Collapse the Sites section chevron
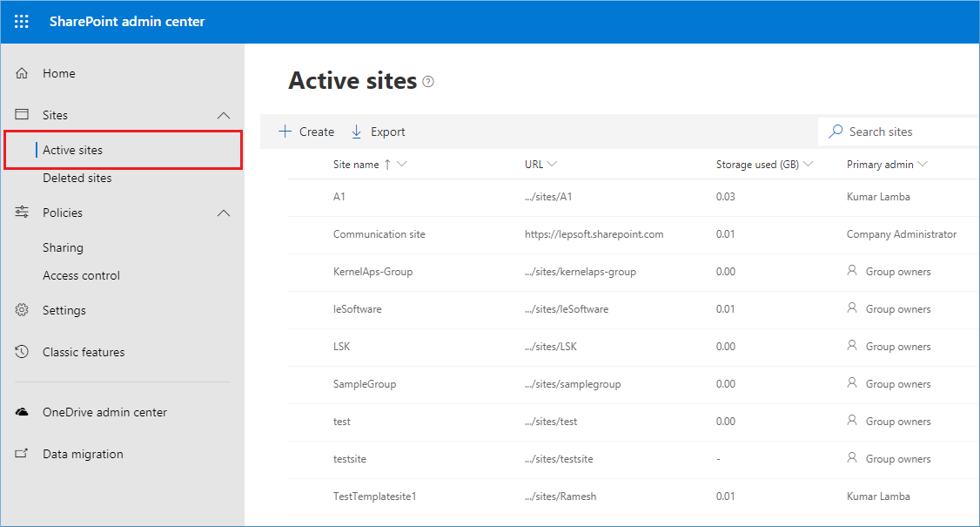Screen dimensions: 980x527 pyautogui.click(x=223, y=115)
